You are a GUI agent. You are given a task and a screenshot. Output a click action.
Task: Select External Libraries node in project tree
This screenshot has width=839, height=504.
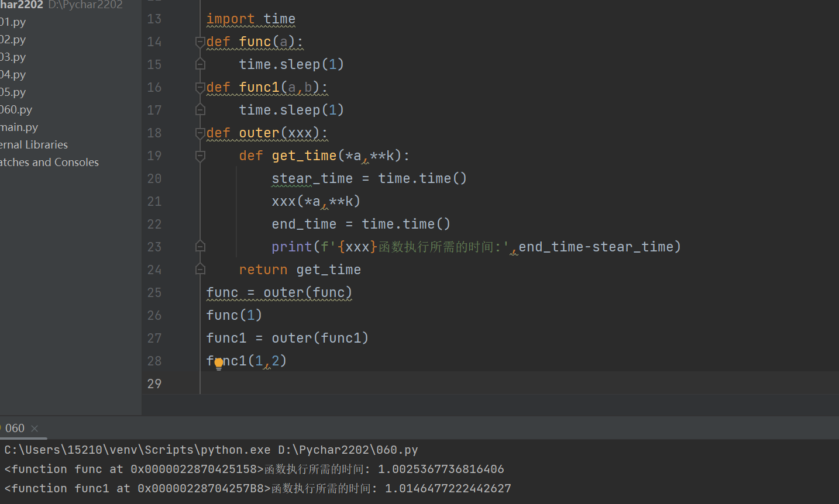tap(34, 145)
